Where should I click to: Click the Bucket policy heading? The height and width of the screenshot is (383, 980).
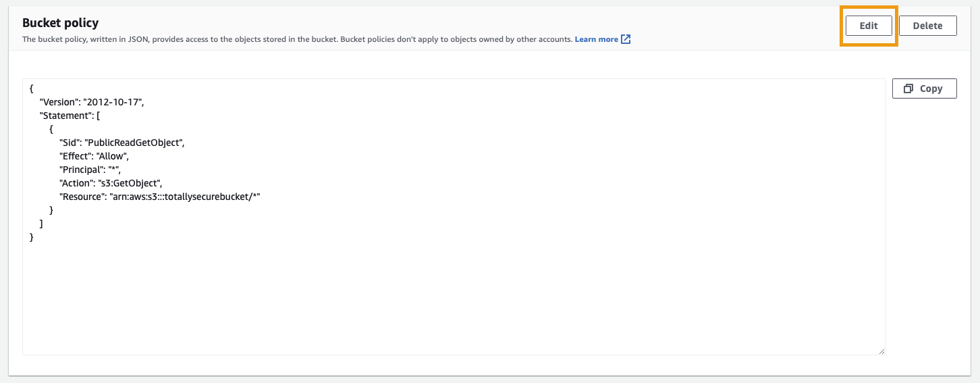click(x=61, y=23)
